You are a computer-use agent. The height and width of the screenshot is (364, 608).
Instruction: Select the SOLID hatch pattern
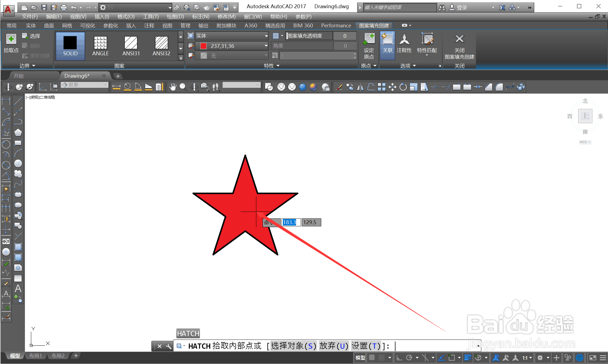[70, 46]
